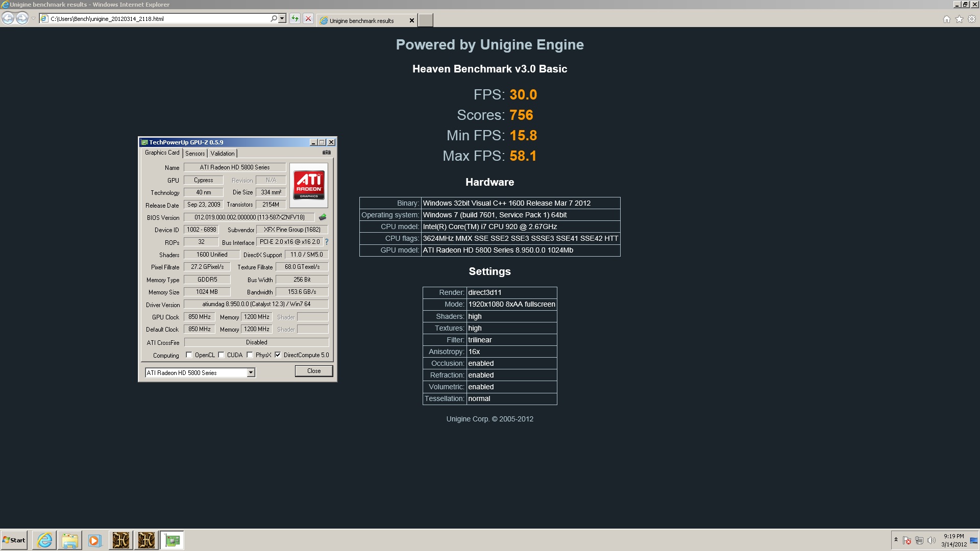Click the Driver Version field

point(256,304)
